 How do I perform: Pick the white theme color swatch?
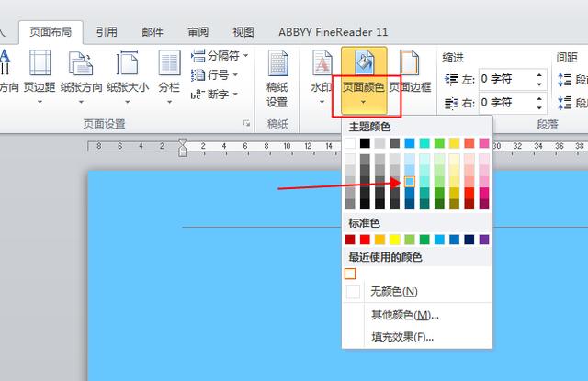click(350, 143)
